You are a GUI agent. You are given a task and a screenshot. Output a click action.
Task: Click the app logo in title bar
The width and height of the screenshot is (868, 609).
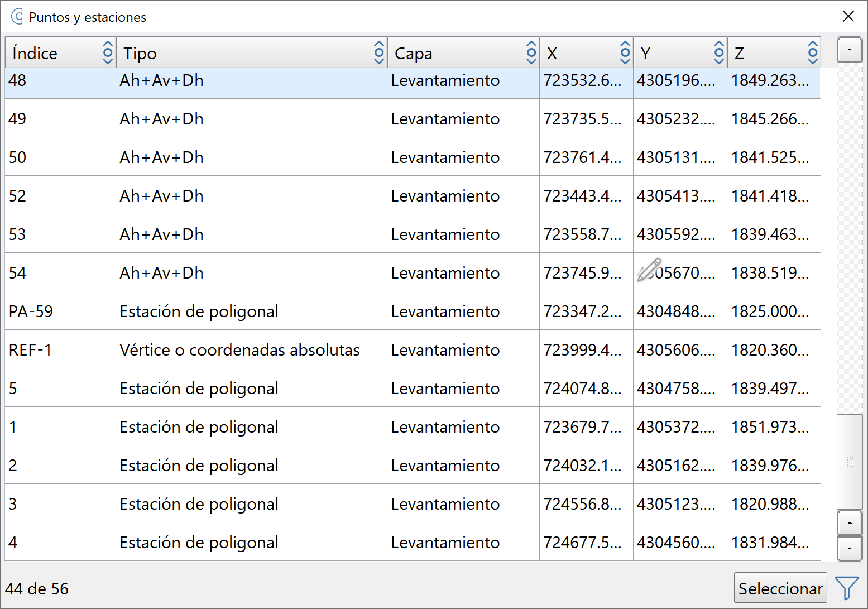[x=17, y=17]
